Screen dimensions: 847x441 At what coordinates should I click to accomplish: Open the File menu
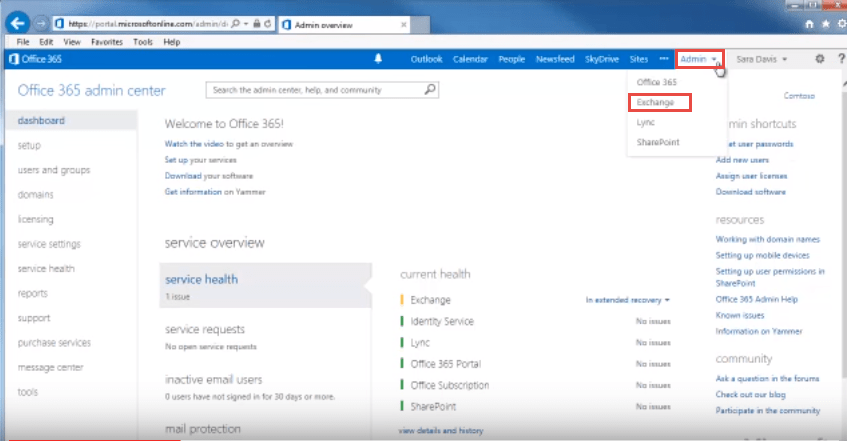[x=23, y=42]
